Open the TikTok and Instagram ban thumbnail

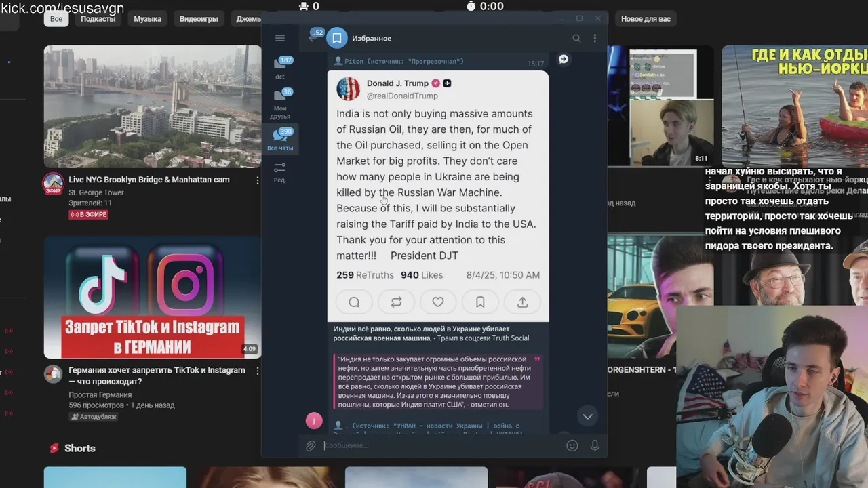pos(153,297)
